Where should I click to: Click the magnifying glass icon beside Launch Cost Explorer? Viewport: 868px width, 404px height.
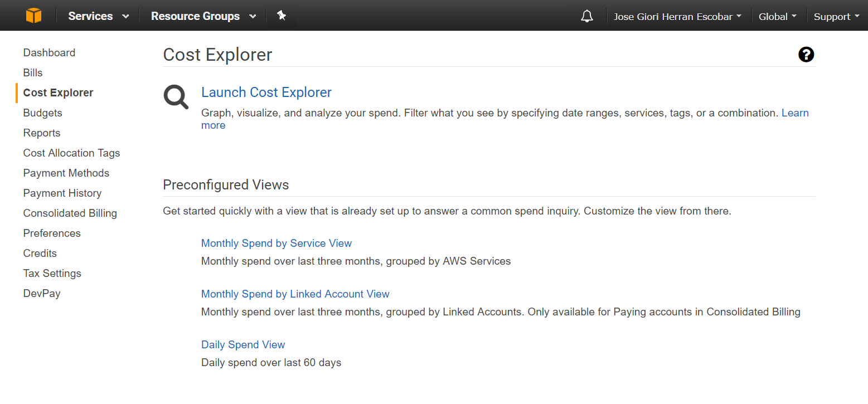pyautogui.click(x=176, y=97)
